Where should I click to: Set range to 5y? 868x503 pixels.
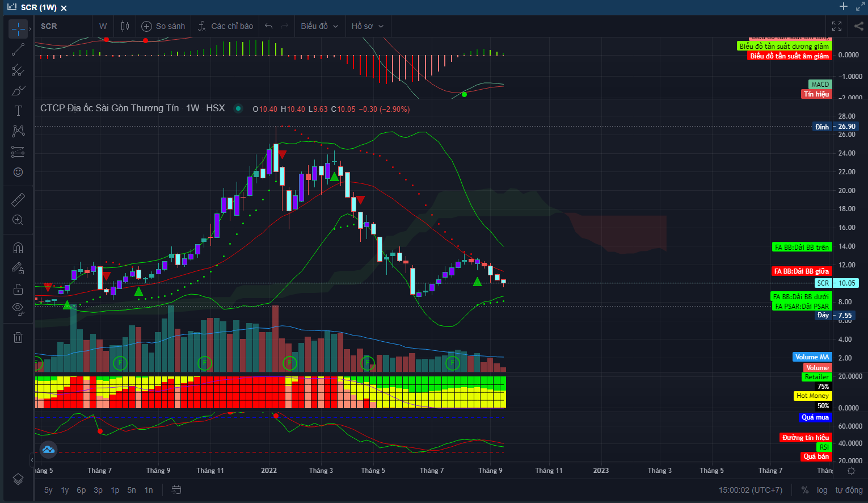48,490
